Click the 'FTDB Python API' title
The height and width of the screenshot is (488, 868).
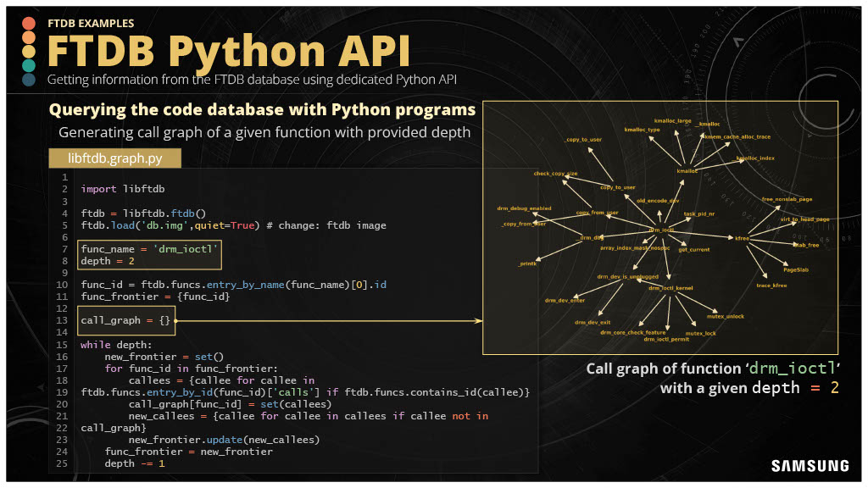229,51
